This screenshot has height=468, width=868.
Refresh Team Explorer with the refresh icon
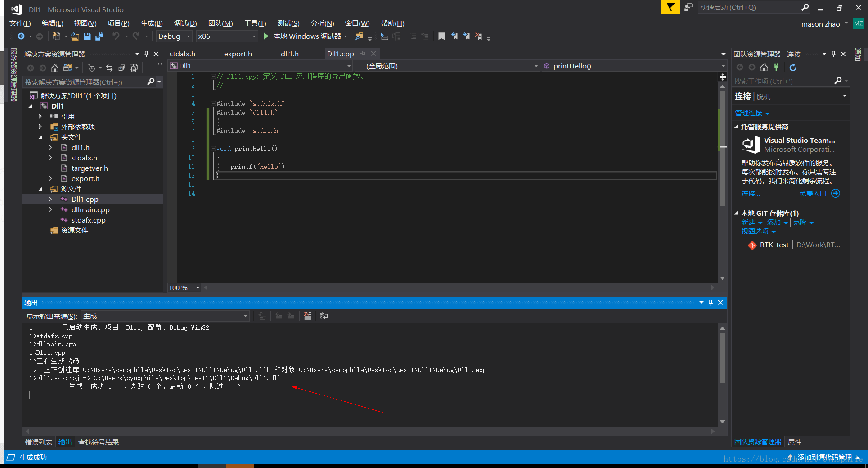(x=793, y=67)
